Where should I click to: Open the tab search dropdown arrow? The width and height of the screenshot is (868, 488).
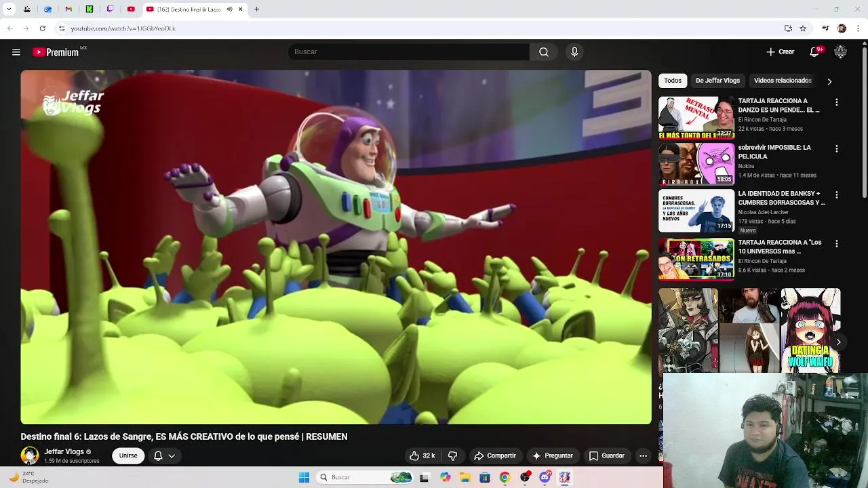point(9,9)
